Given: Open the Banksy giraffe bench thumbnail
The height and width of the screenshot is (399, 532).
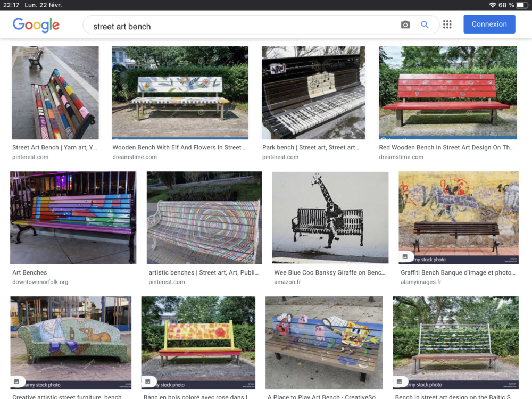Looking at the screenshot, I should (x=330, y=218).
